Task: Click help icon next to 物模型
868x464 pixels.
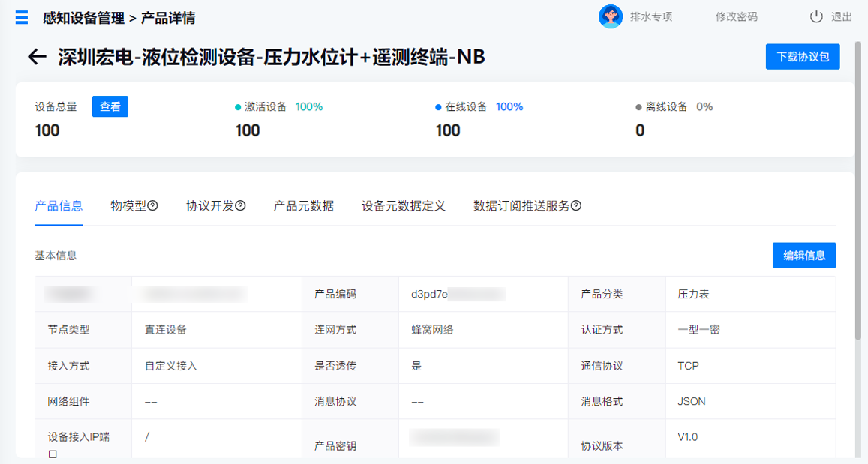Action: tap(153, 206)
